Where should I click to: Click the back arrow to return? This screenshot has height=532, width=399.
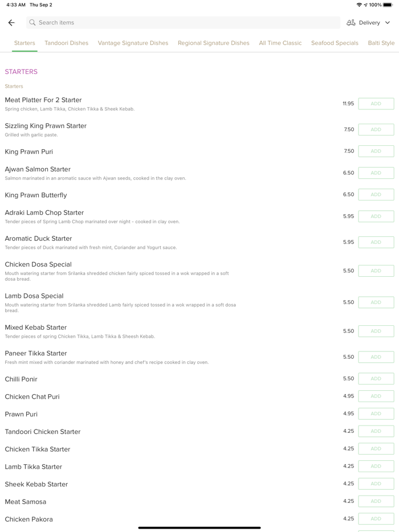(x=11, y=22)
